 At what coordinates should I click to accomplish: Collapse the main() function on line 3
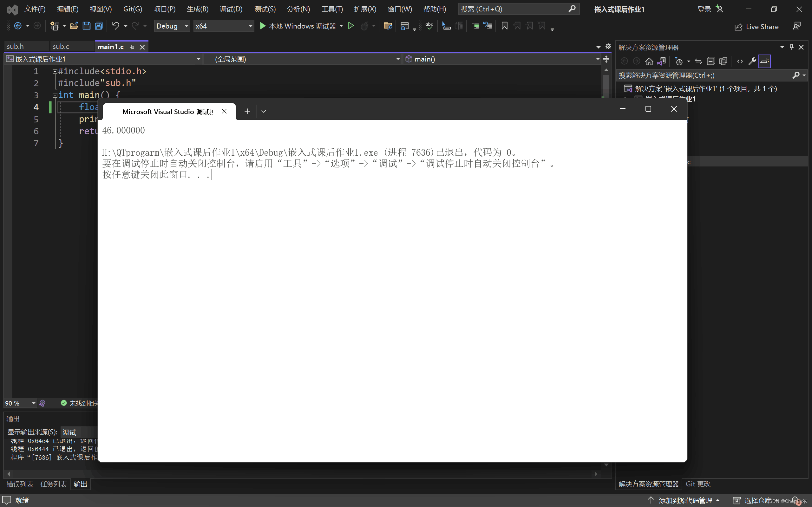pos(55,95)
